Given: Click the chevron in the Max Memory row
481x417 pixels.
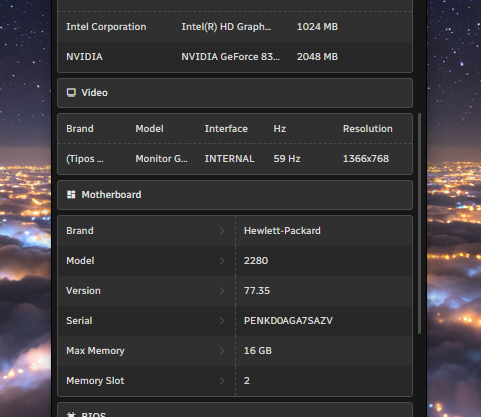Looking at the screenshot, I should (222, 351).
